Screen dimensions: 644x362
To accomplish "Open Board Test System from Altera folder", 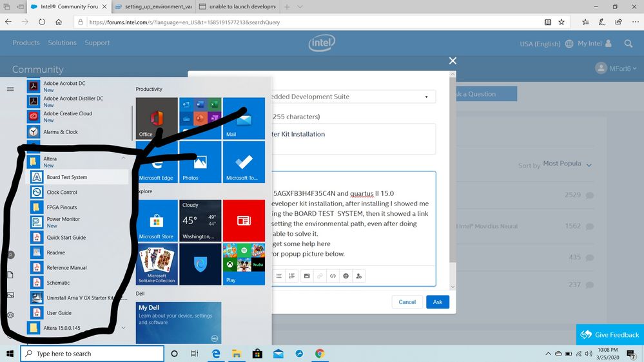I will 77,177.
